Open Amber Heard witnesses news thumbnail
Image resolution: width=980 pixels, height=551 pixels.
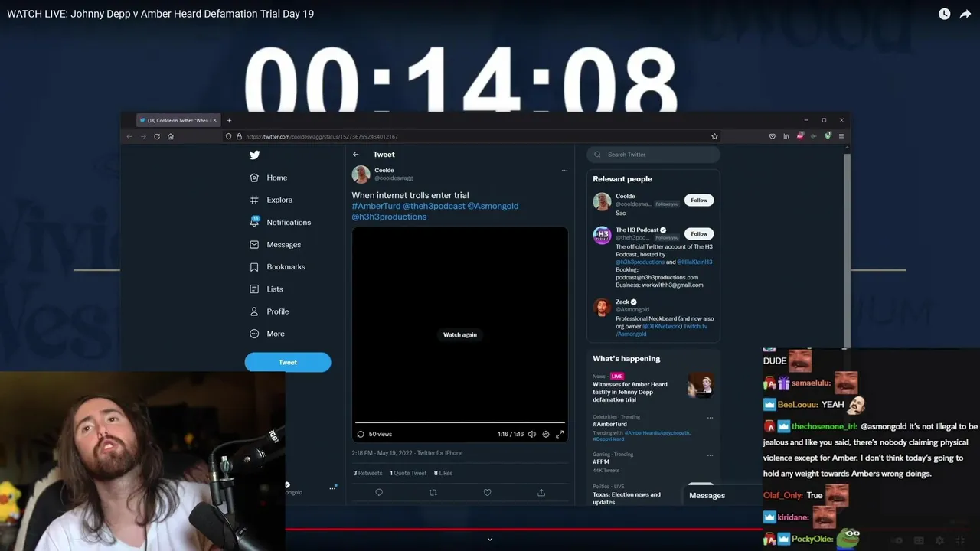(701, 385)
